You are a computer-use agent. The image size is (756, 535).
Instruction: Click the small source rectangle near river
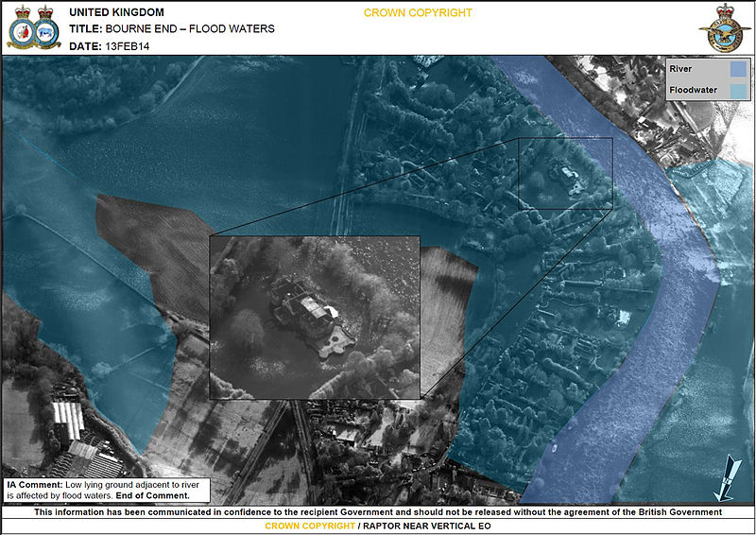coord(565,173)
